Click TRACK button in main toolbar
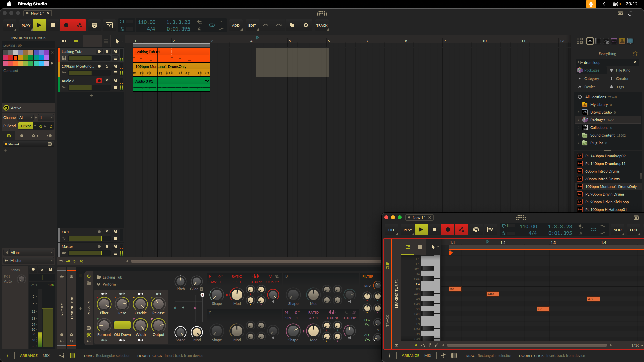This screenshot has height=362, width=644. [322, 25]
